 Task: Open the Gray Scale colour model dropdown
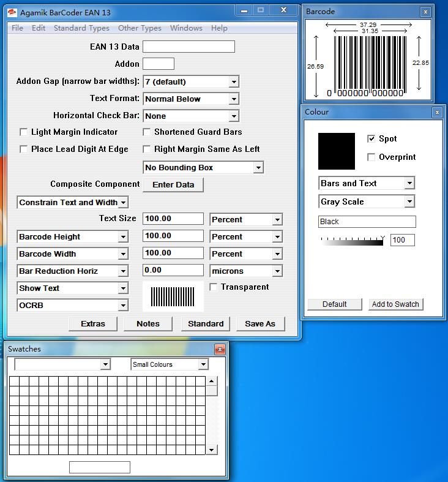tap(409, 201)
